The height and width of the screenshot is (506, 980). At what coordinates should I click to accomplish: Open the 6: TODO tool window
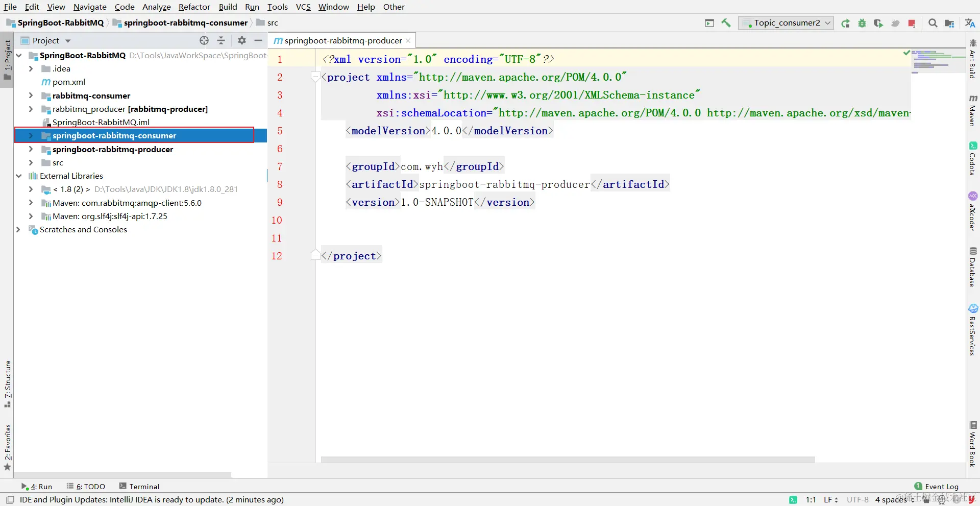[86, 487]
